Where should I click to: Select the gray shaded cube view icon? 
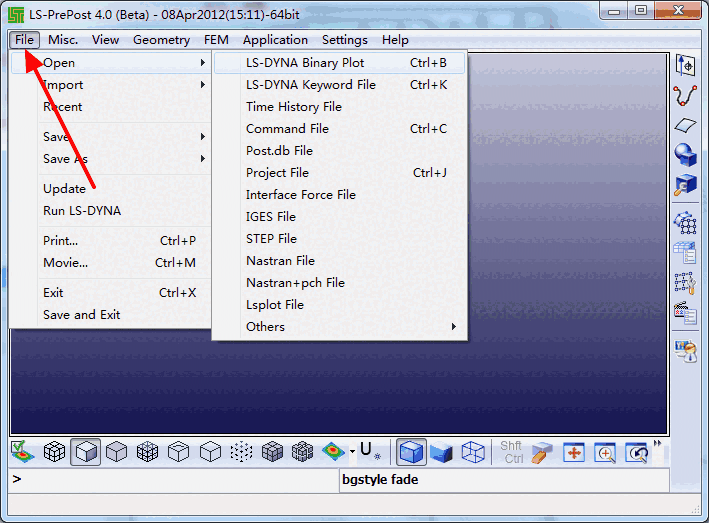click(116, 452)
